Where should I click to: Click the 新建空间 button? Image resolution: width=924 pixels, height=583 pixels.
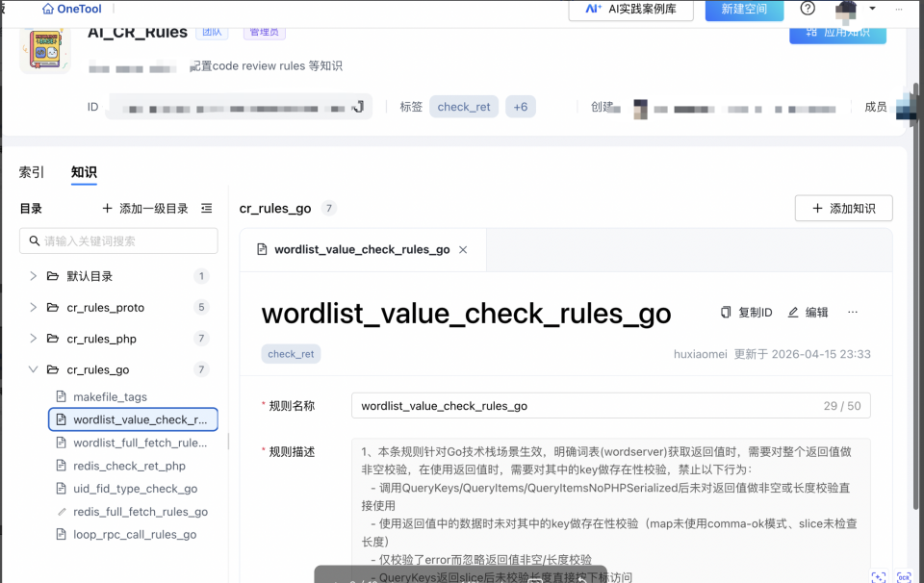(x=744, y=10)
